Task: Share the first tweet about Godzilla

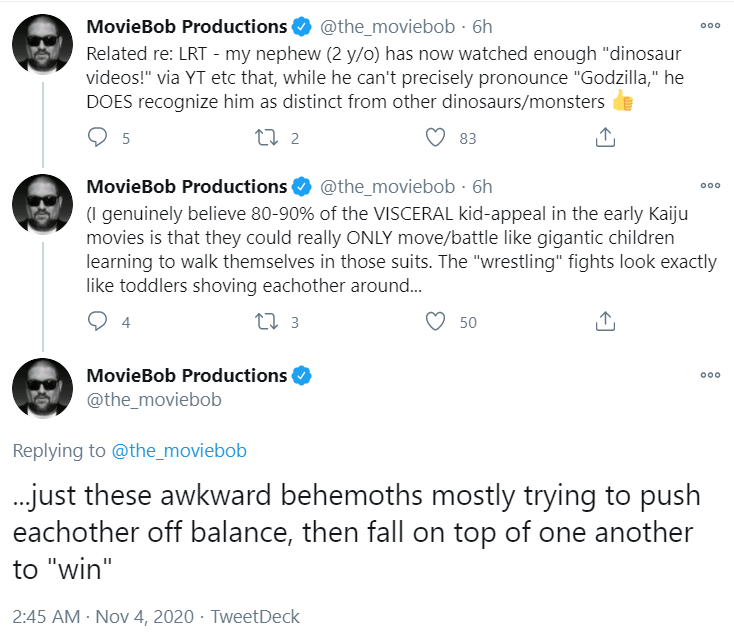Action: [x=605, y=137]
